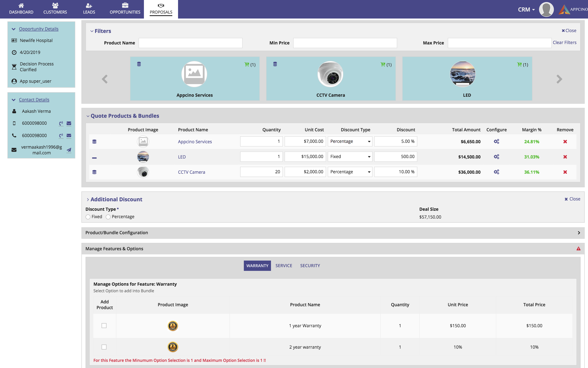Collapse the Opportunity Details panel
This screenshot has width=588, height=368.
[x=14, y=29]
